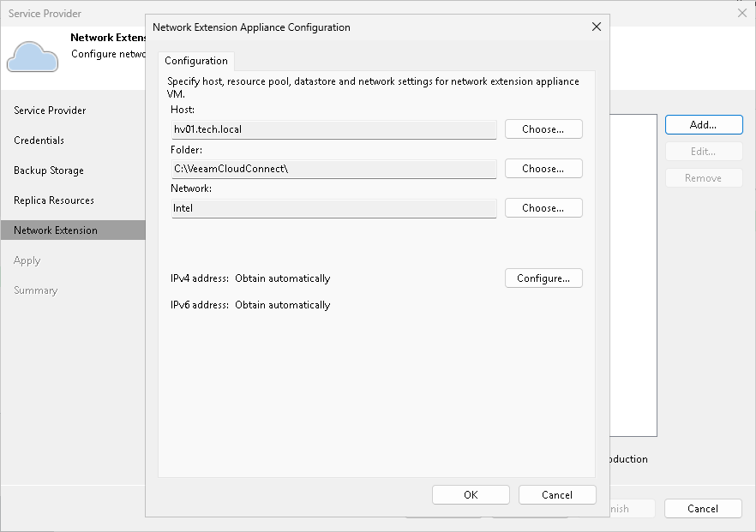Add a new network extension appliance
The image size is (756, 532).
703,124
